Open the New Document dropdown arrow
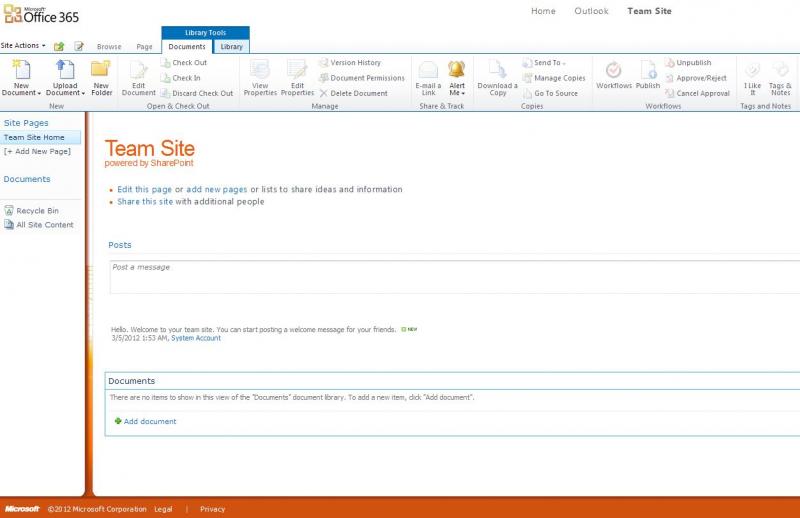 39,93
